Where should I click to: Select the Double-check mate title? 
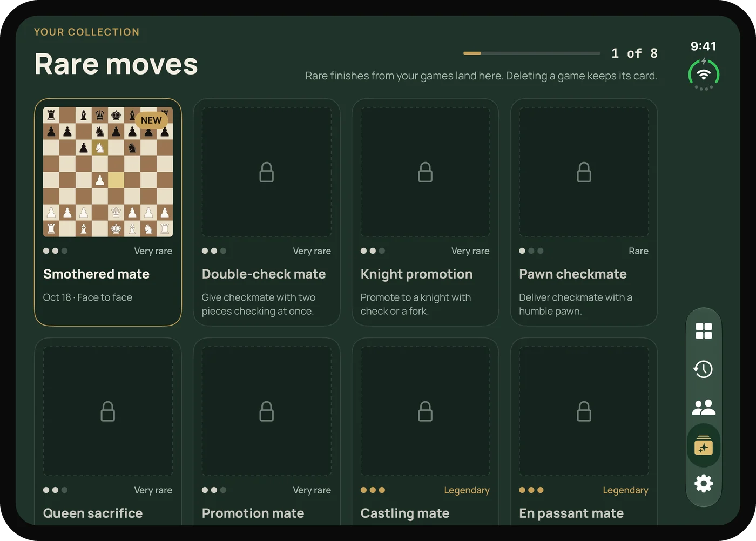click(264, 274)
